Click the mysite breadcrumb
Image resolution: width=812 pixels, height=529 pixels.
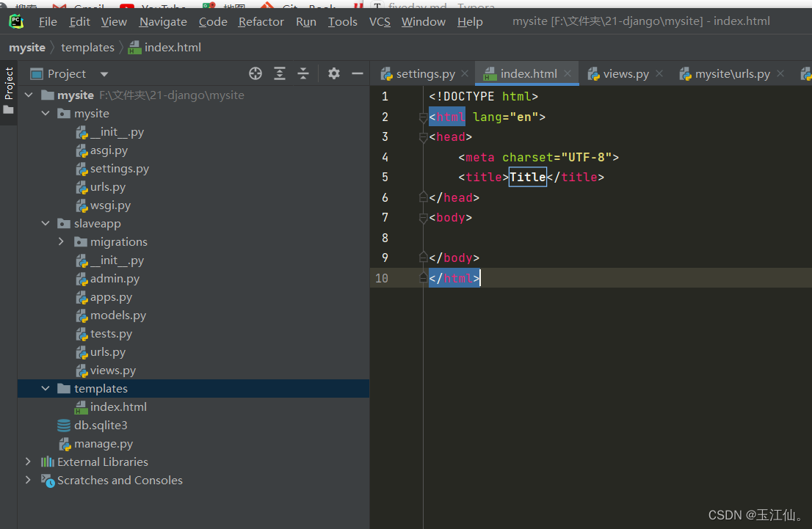(x=27, y=48)
